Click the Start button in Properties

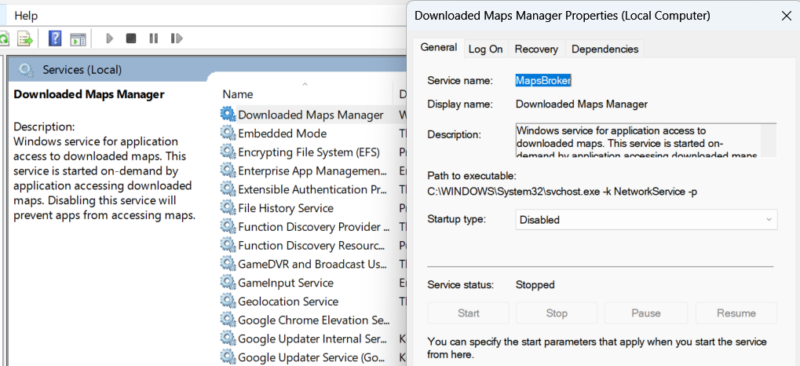[x=468, y=313]
